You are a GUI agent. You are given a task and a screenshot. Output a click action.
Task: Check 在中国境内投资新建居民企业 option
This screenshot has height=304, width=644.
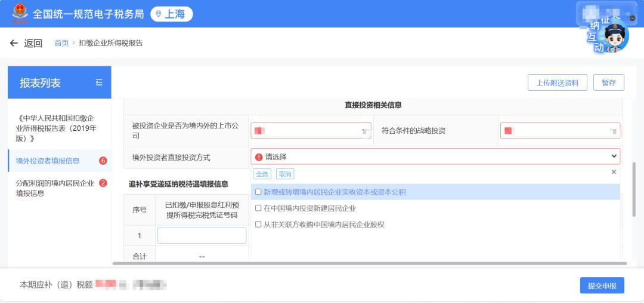[x=258, y=208]
